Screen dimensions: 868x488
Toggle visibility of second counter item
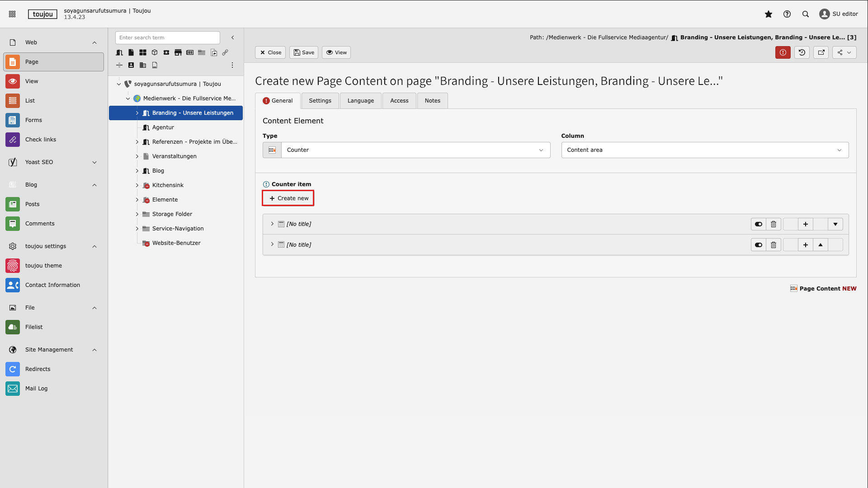(x=758, y=245)
